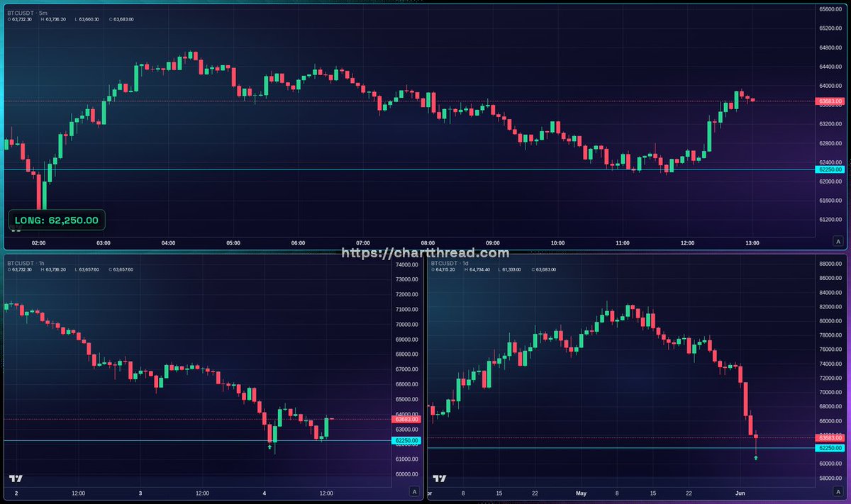This screenshot has width=851, height=504.
Task: Click the BTCUSDT · 1h symbol title
Action: click(25, 262)
